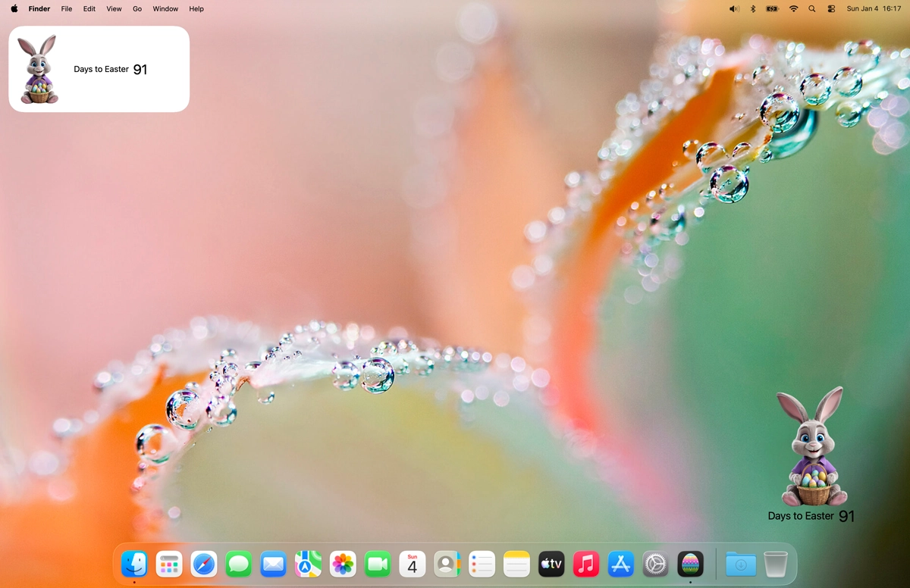Open App Store from the Dock
This screenshot has width=910, height=588.
click(621, 564)
